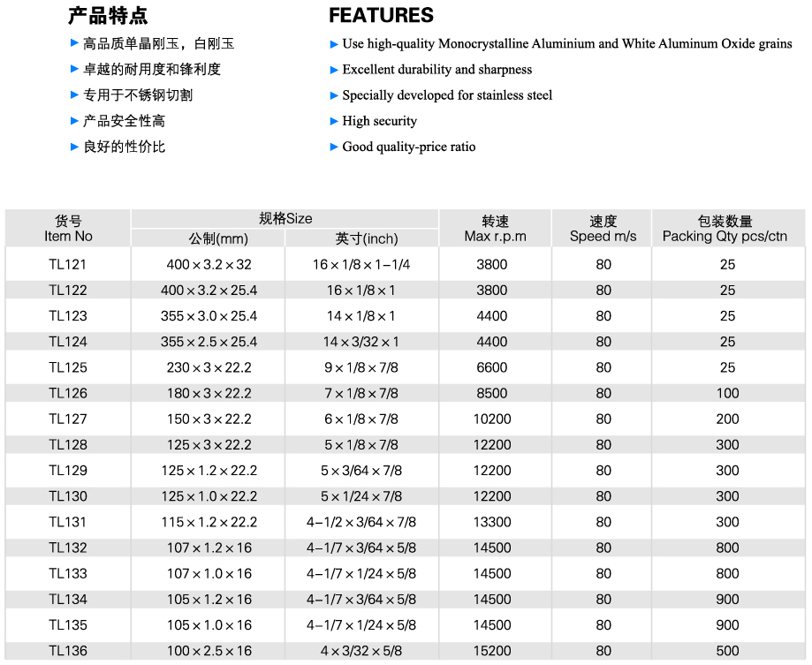This screenshot has height=665, width=812.
Task: Click the inch cell '16×1/8×1-1/4'
Action: (x=361, y=264)
